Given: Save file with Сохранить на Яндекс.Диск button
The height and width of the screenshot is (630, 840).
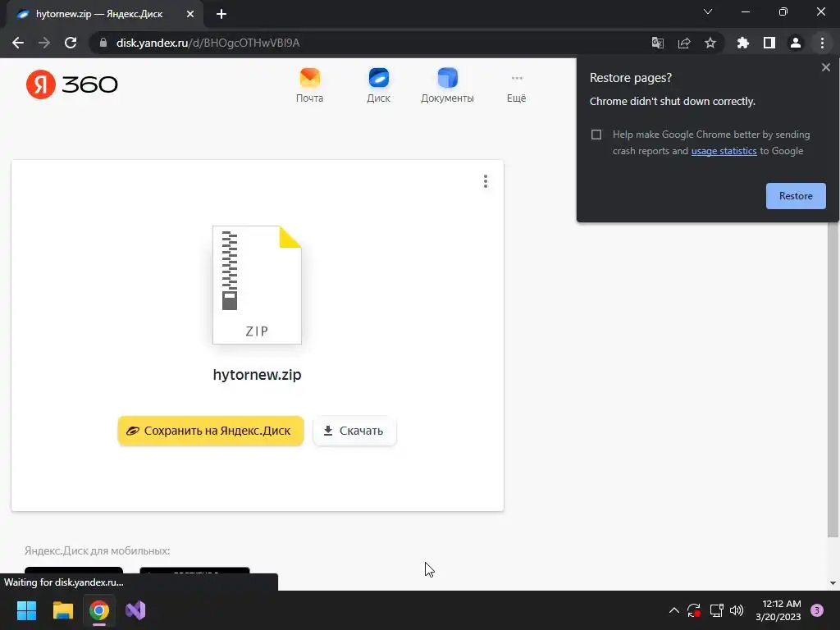Looking at the screenshot, I should pos(211,431).
